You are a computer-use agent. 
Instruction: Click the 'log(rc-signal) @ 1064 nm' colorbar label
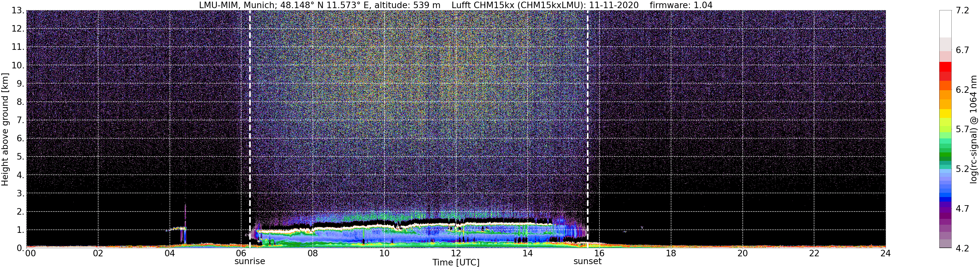tap(974, 129)
